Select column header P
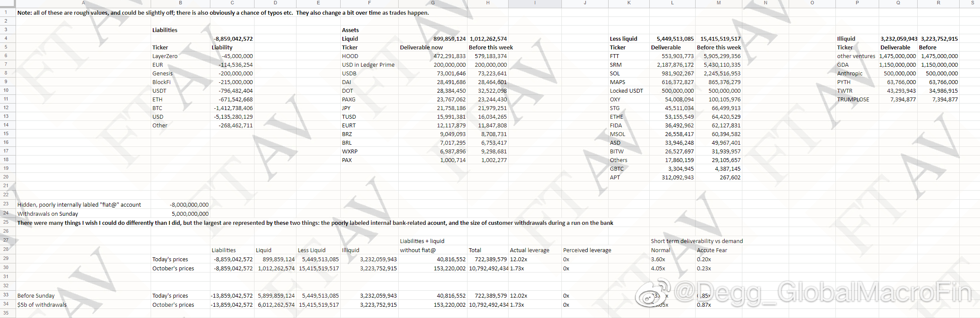This screenshot has height=318, width=980. pos(857,3)
